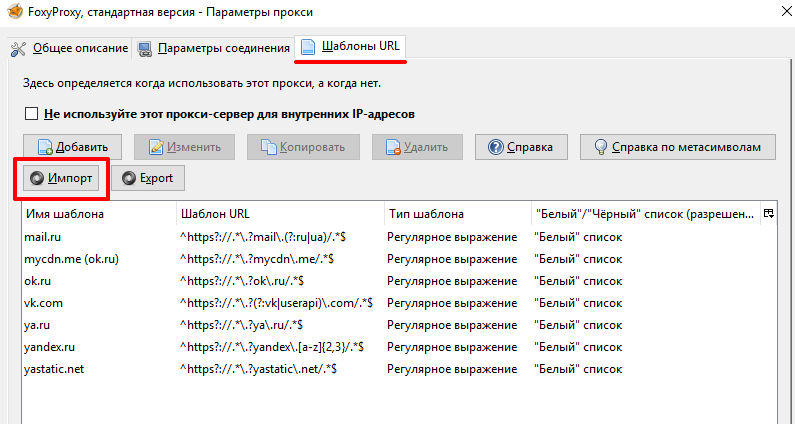The height and width of the screenshot is (424, 795).
Task: Click the mycdn\.me URL pattern cell
Action: [x=257, y=259]
